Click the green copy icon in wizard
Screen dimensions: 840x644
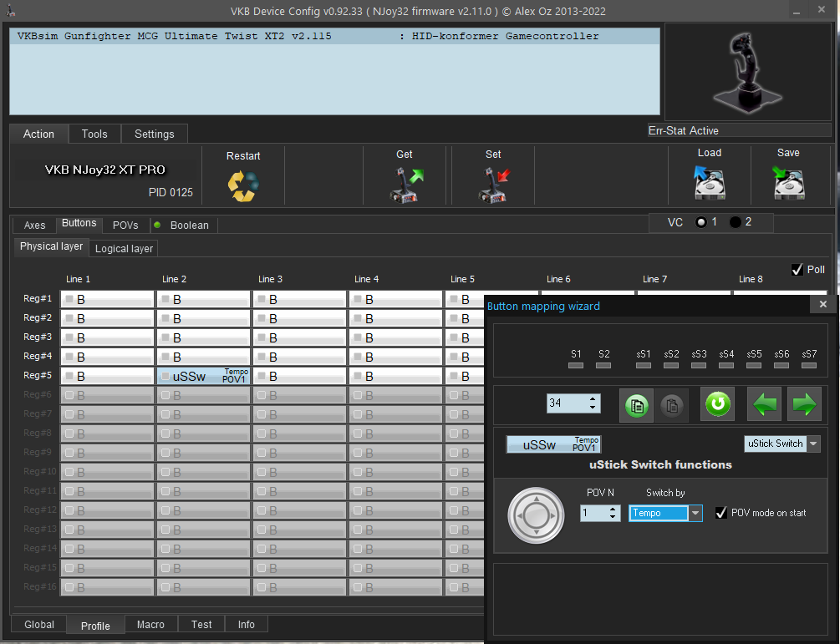pos(637,405)
